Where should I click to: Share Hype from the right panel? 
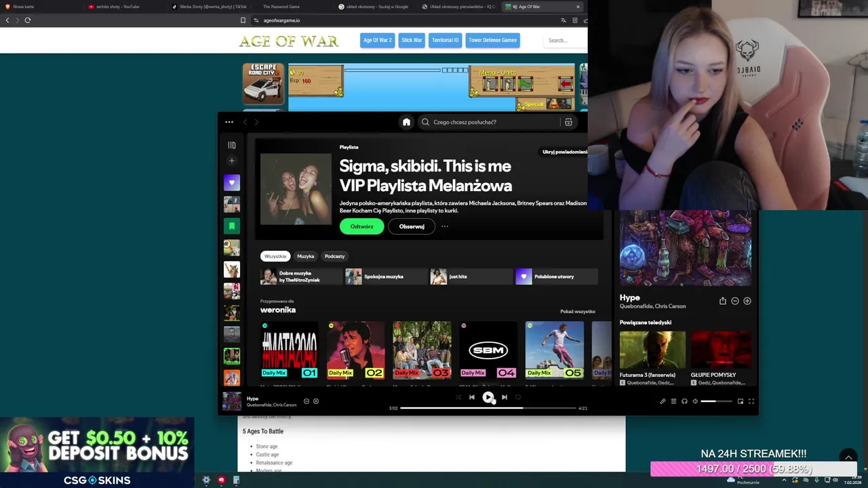click(x=722, y=301)
